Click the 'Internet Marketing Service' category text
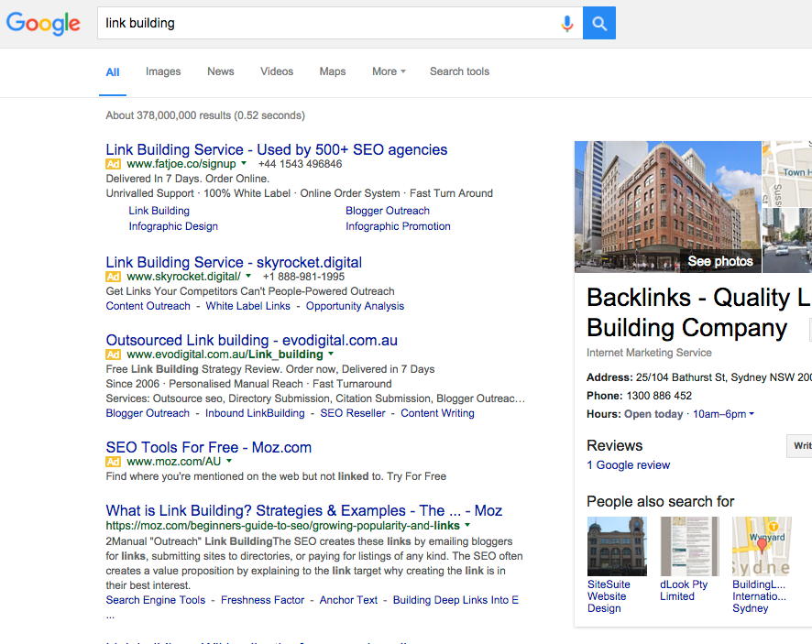This screenshot has height=644, width=812. 649,353
